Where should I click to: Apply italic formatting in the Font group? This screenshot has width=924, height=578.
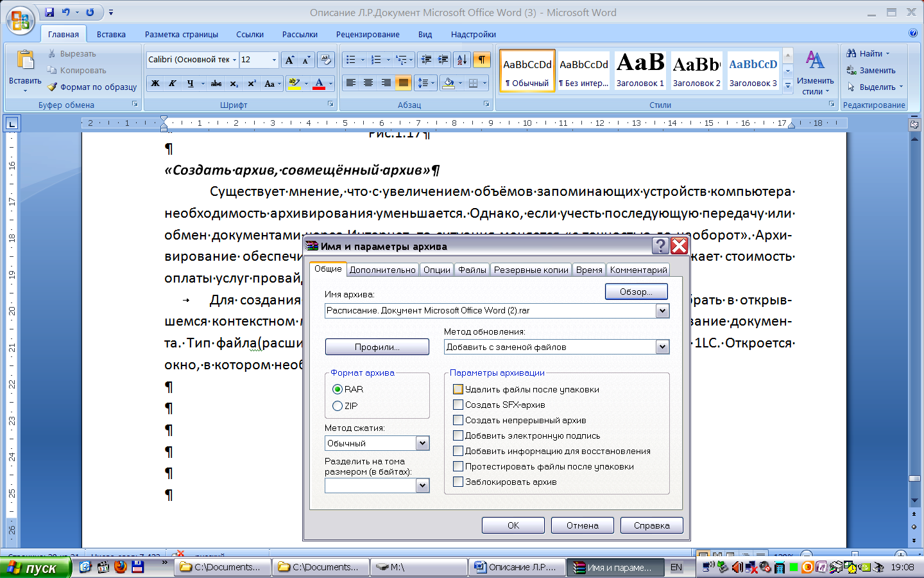coord(173,83)
